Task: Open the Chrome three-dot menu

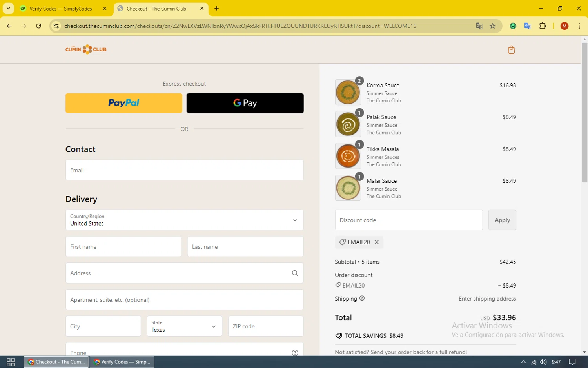Action: coord(579,26)
